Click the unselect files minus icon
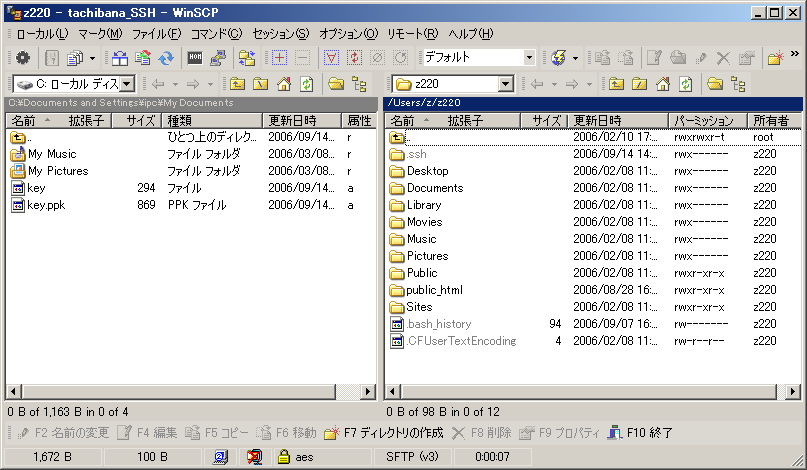 point(303,58)
